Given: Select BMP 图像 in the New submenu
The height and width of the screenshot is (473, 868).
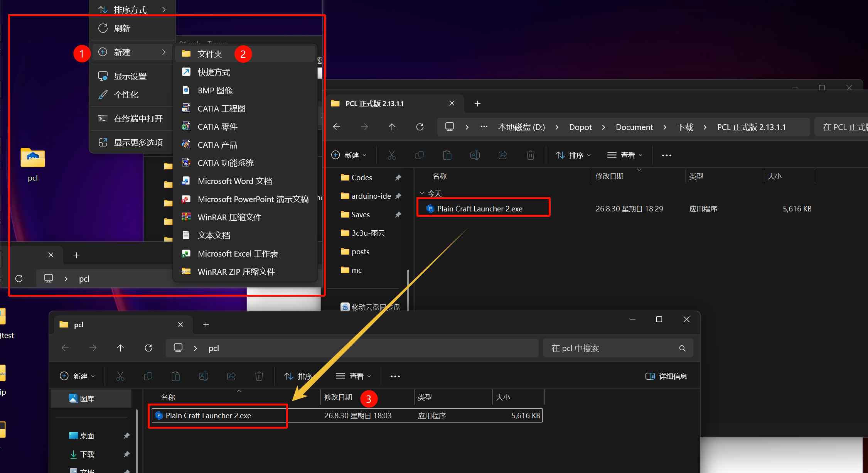Looking at the screenshot, I should (x=245, y=90).
